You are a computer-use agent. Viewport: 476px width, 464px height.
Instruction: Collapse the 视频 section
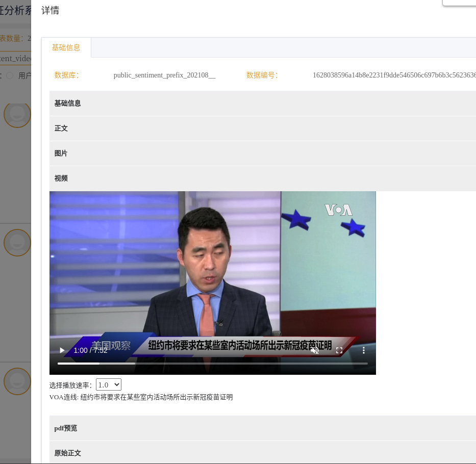tap(263, 178)
